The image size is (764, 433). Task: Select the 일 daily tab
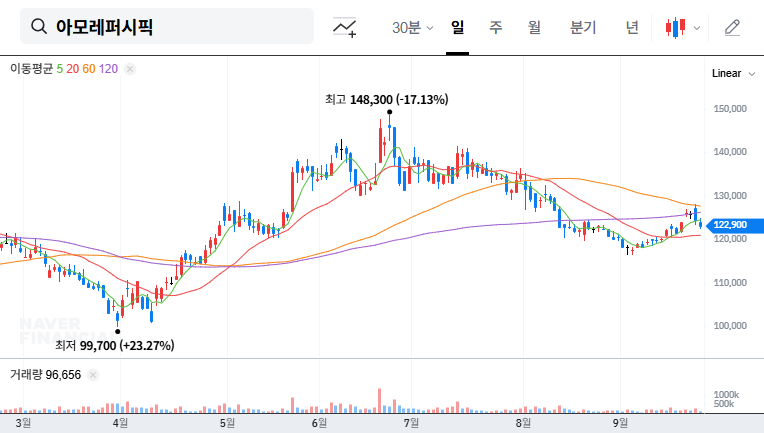(457, 27)
